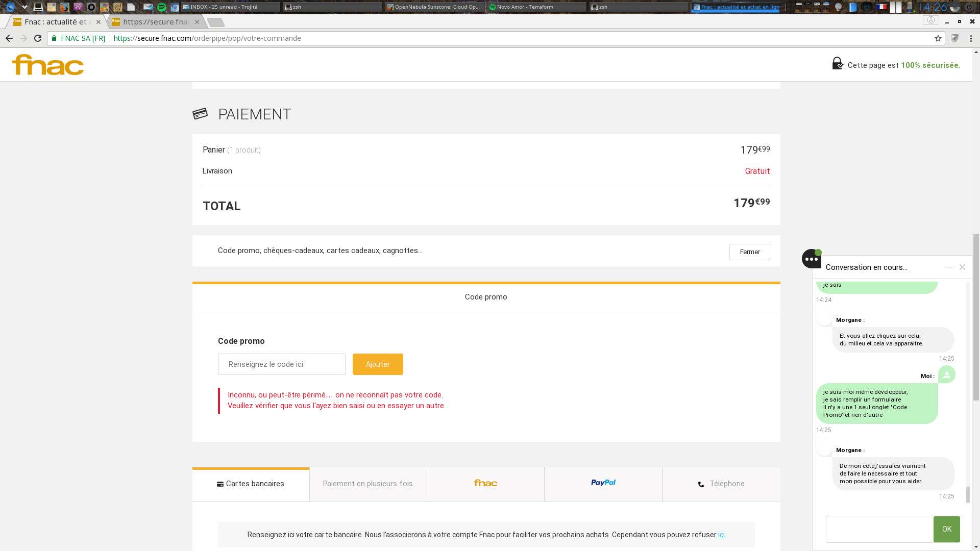The height and width of the screenshot is (551, 980).
Task: Minimize the chat conversation panel
Action: click(949, 267)
